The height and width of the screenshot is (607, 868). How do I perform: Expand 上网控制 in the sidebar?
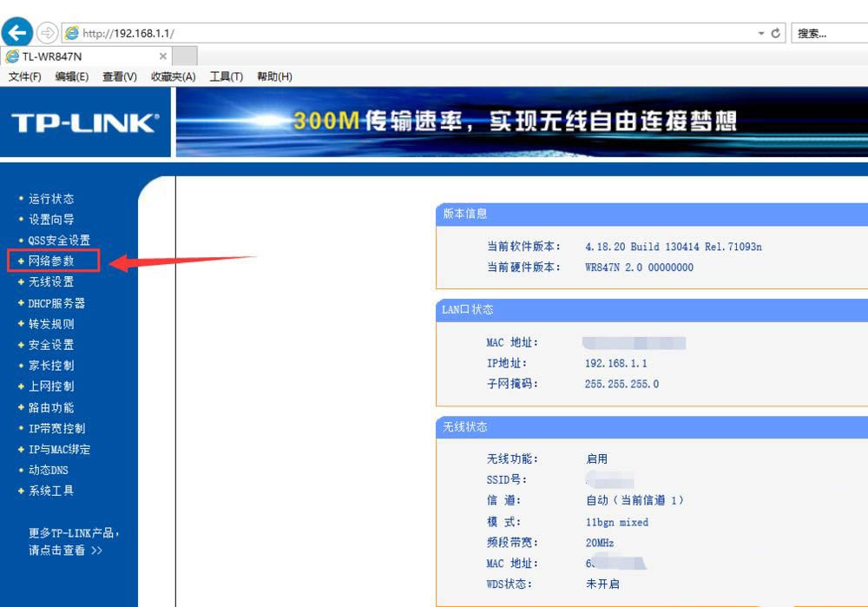51,386
